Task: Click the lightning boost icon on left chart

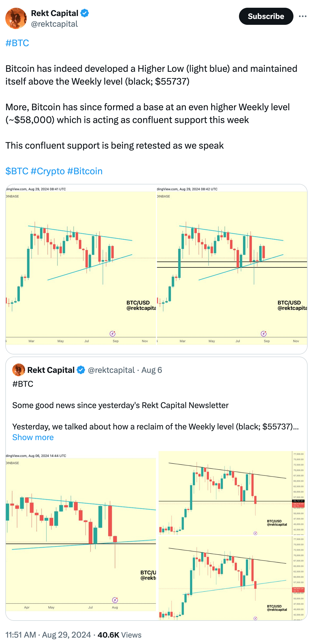Action: coord(113,333)
